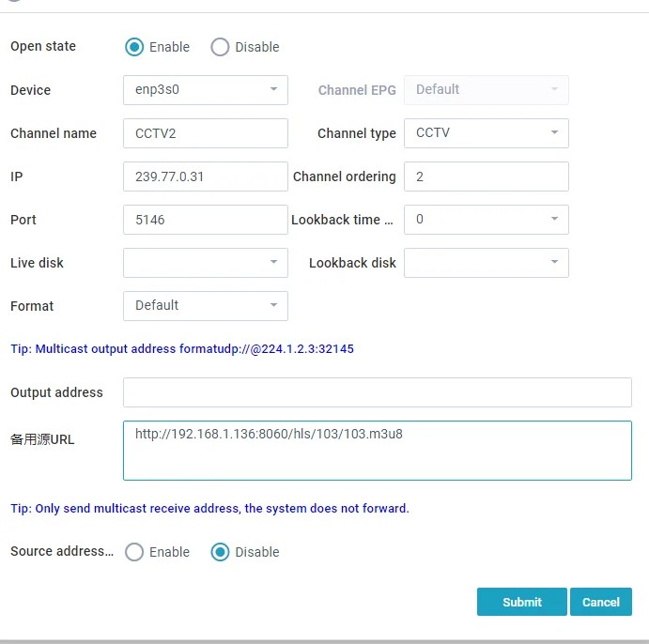Open the Lookback time dropdown
Screen dimensions: 649x644
(486, 220)
